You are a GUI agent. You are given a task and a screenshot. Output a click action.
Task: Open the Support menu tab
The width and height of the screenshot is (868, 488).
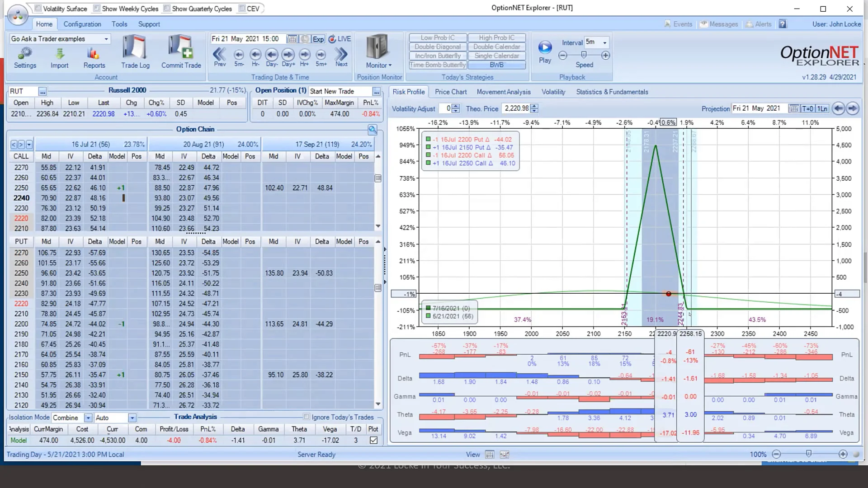tap(149, 24)
